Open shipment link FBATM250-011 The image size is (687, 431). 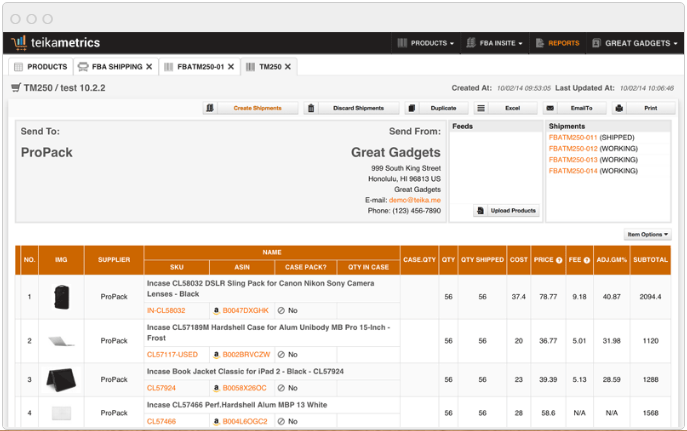point(572,137)
